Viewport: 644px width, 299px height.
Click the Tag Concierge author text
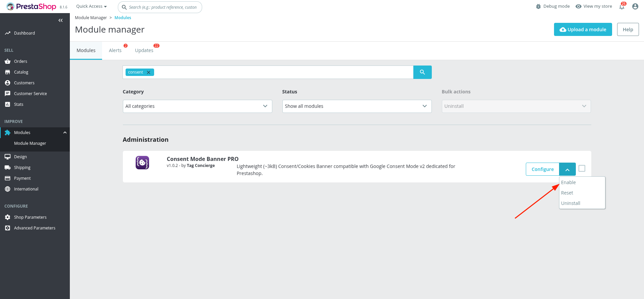201,166
